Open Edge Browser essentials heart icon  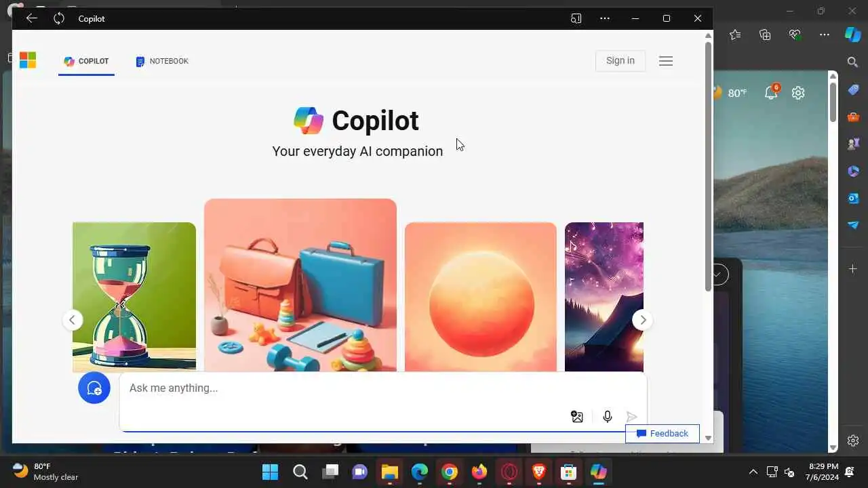click(x=795, y=35)
